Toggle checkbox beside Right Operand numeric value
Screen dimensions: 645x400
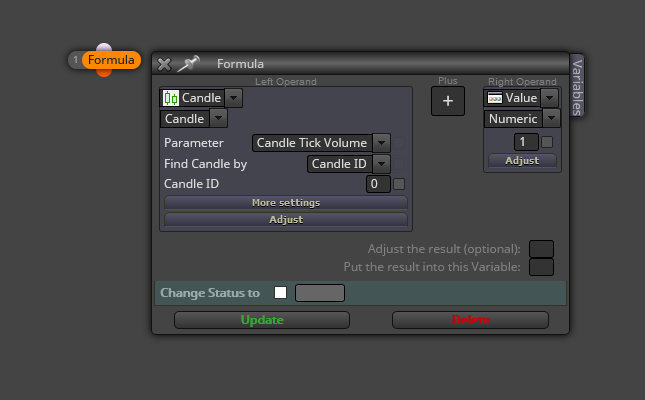click(x=547, y=142)
